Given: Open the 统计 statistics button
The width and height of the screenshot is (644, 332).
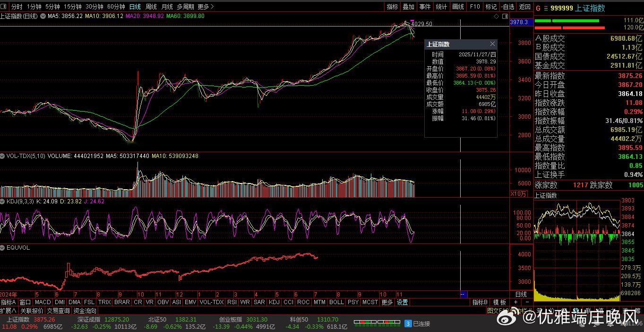Looking at the screenshot, I should pos(441,7).
